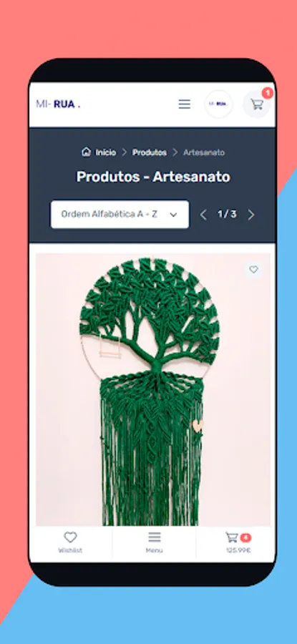Open the Menu tab in bottom bar

click(x=154, y=542)
